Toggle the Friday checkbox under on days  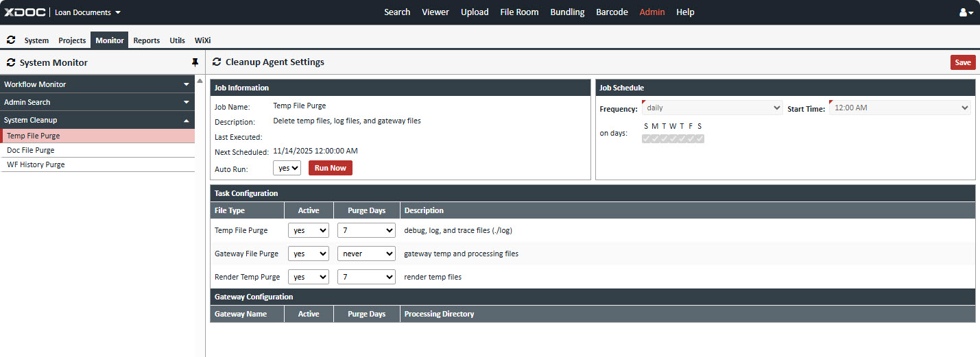691,138
